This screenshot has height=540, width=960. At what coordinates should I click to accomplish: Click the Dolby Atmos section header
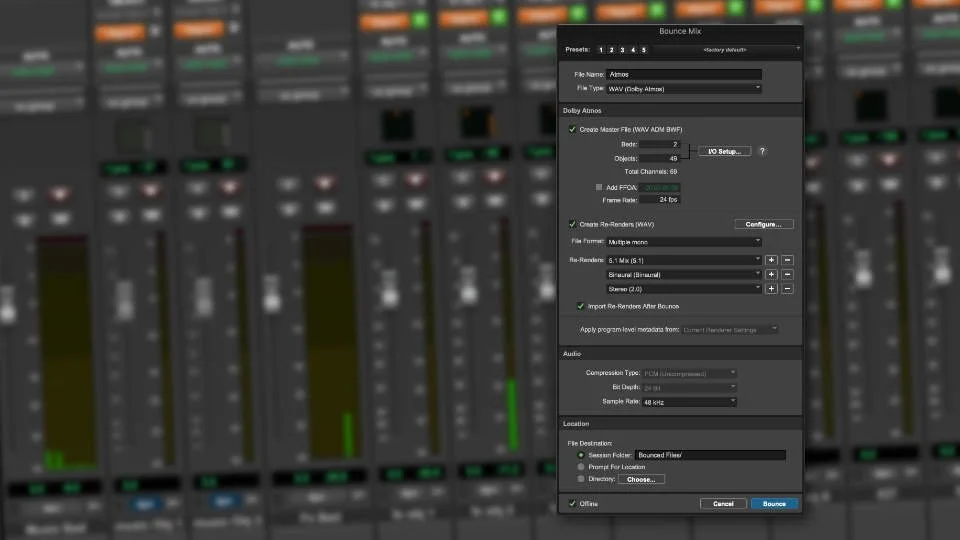click(582, 111)
